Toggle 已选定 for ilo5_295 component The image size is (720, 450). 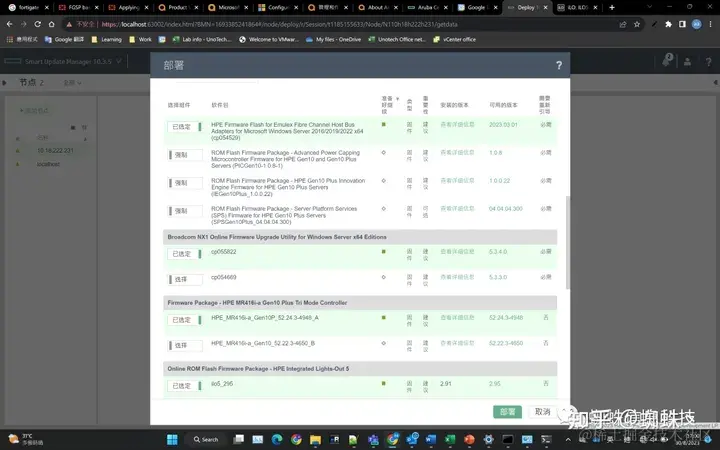[185, 386]
